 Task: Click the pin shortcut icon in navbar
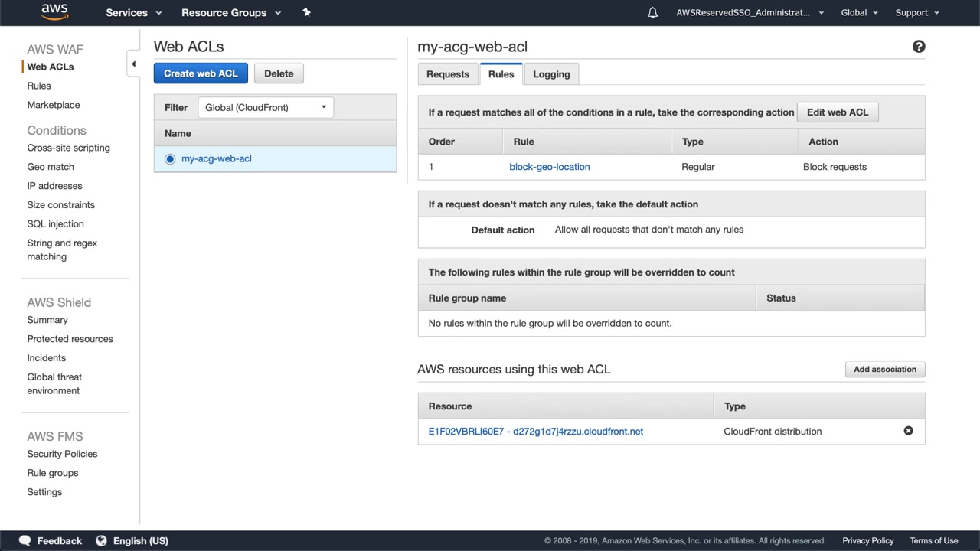(x=306, y=12)
